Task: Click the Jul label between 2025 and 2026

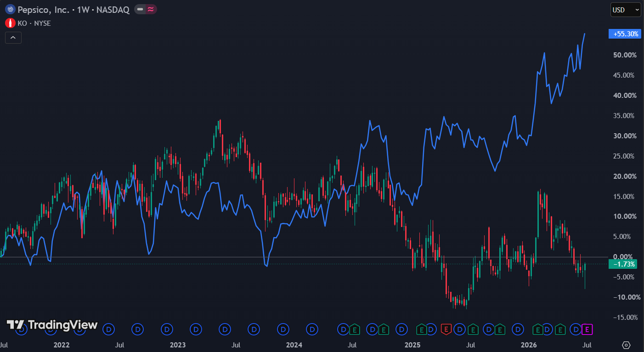Action: coord(471,344)
